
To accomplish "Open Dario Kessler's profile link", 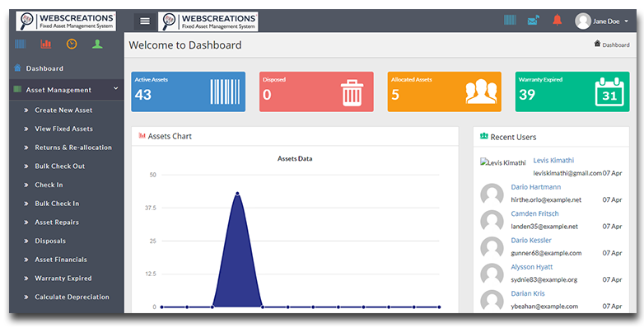I will point(531,241).
